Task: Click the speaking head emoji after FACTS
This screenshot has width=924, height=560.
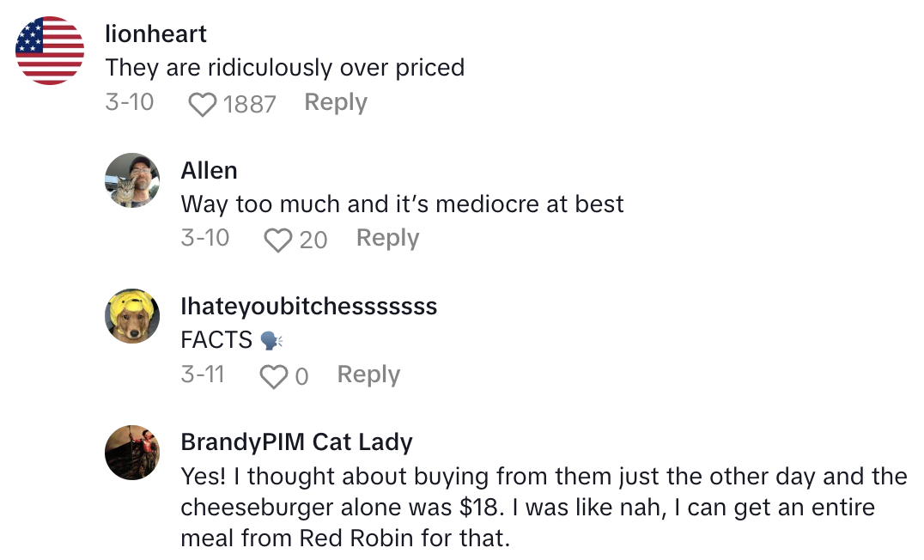Action: [271, 341]
